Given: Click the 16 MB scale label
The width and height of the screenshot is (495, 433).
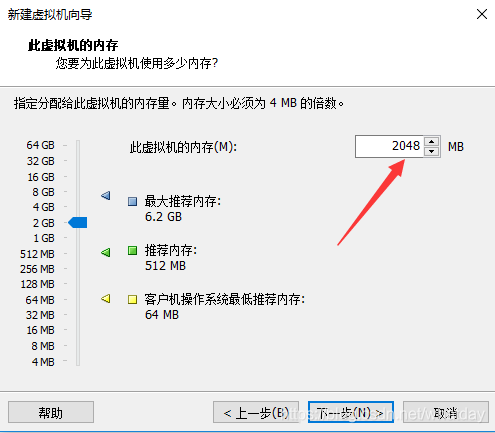Looking at the screenshot, I should (40, 330).
